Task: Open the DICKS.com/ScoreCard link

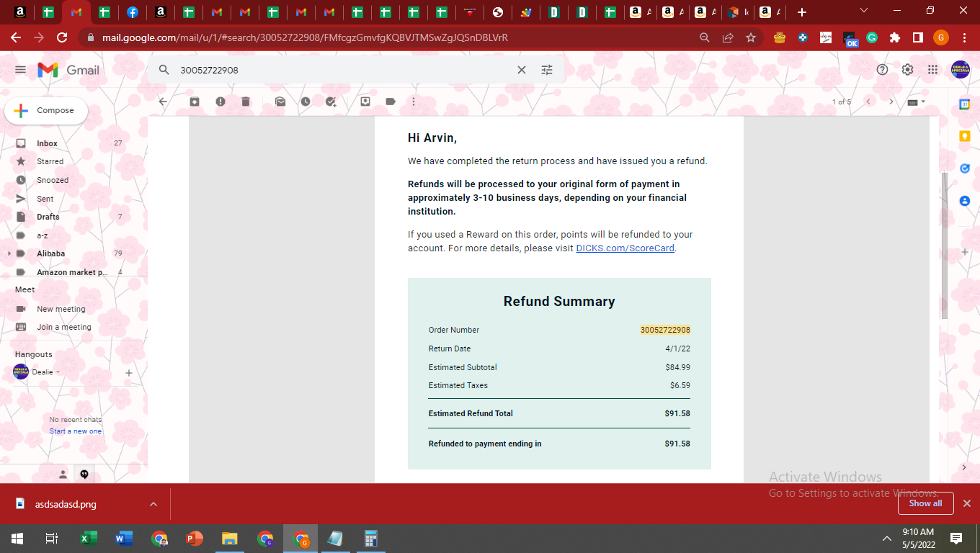Action: point(625,248)
